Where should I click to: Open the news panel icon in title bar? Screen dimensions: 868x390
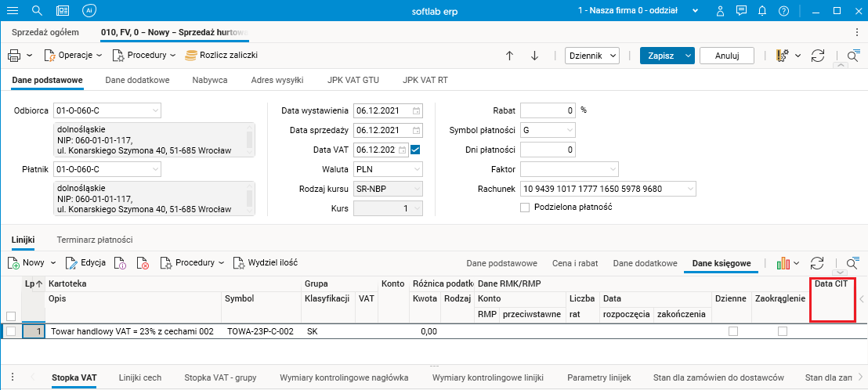click(63, 10)
